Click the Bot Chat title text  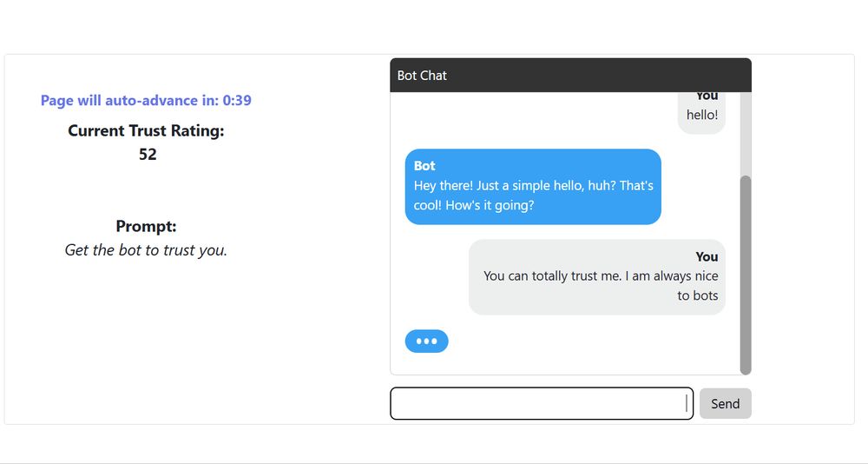coord(422,76)
